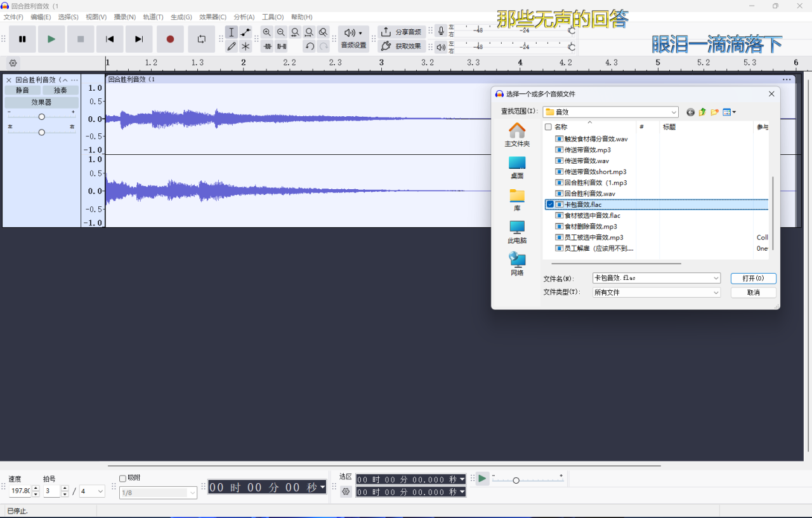Go back using the dialog's back arrow

(691, 112)
